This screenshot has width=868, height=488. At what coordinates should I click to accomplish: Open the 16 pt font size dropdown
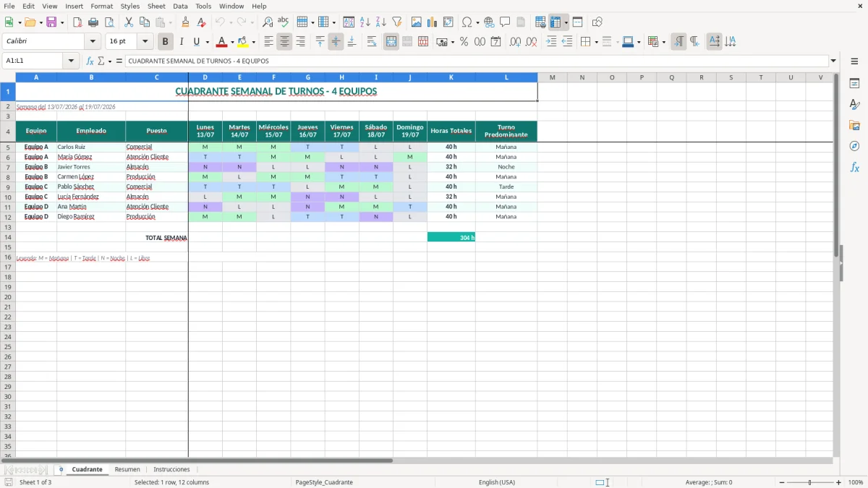(145, 42)
